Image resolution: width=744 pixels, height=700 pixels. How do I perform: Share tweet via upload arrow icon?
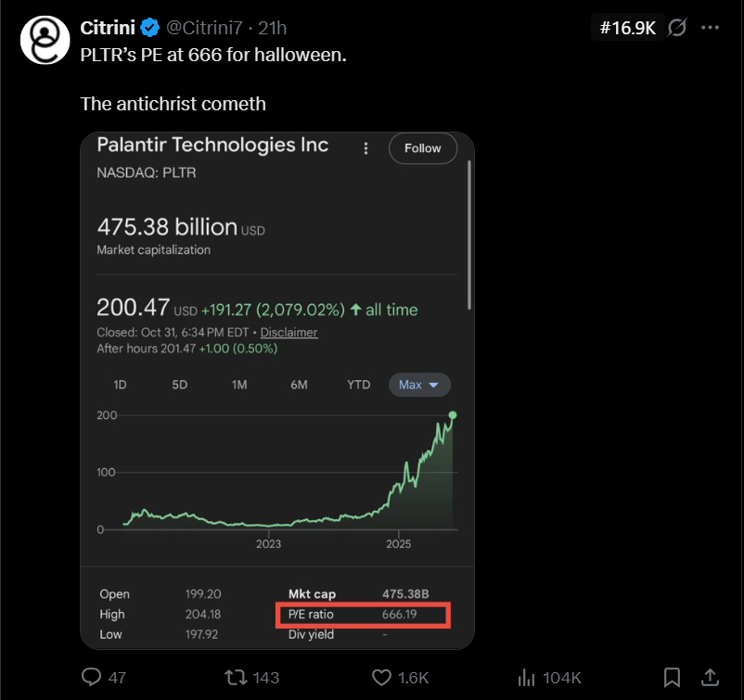[x=711, y=677]
